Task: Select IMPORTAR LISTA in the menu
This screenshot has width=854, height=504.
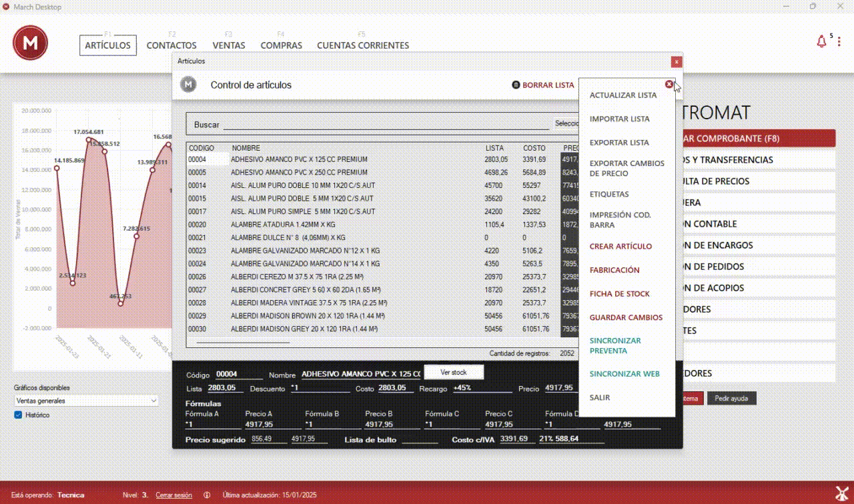Action: 620,119
